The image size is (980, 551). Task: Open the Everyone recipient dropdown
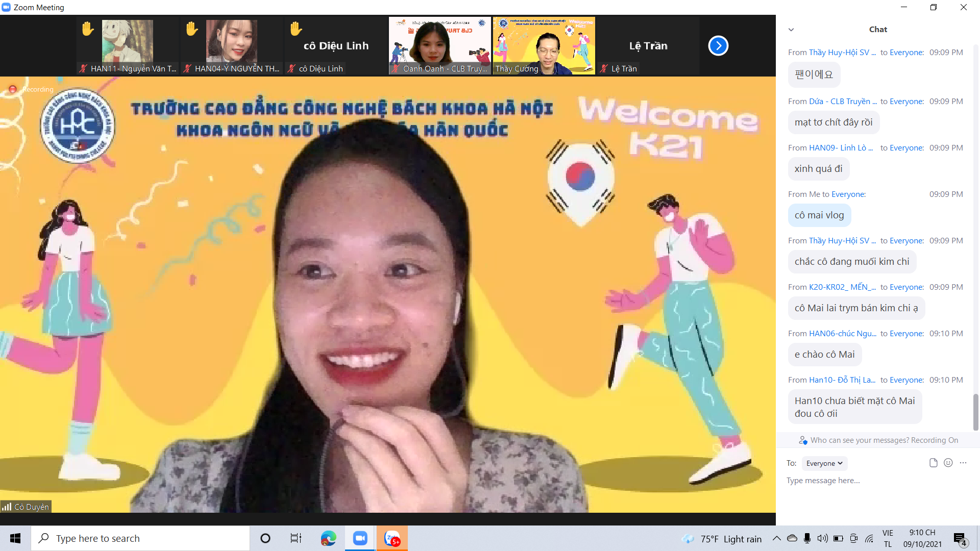click(824, 463)
